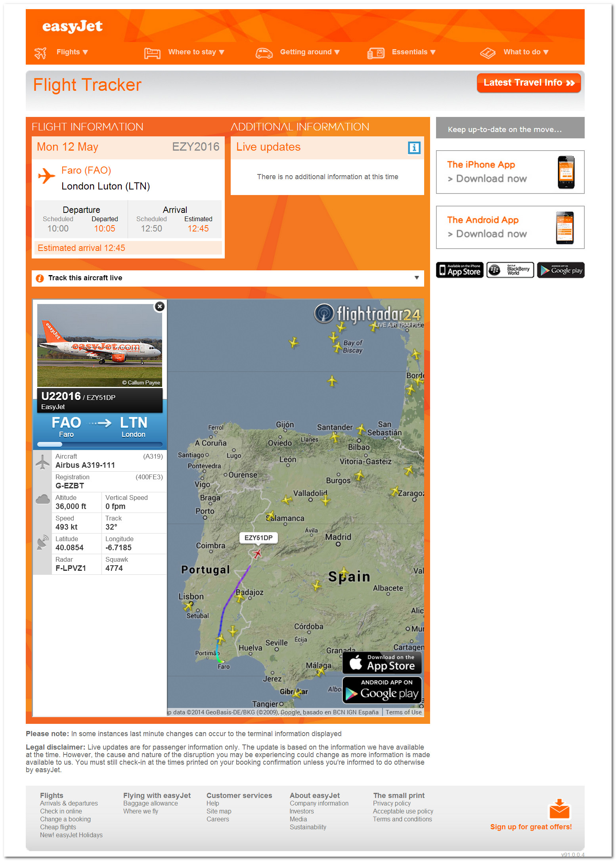The image size is (616, 861).
Task: Click the suitcase icon beside Essentials
Action: click(376, 53)
